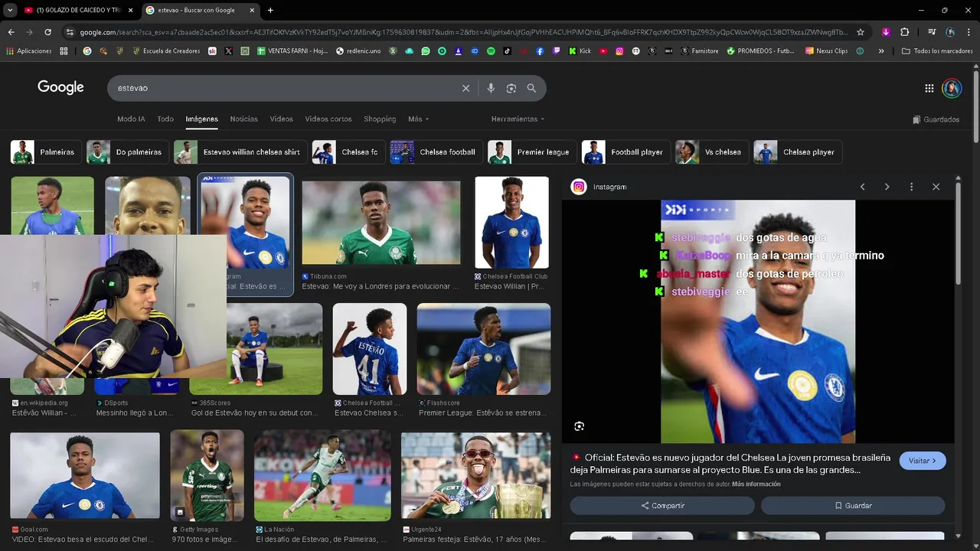Open the Facebook bookmark icon
The height and width of the screenshot is (551, 980).
pyautogui.click(x=540, y=51)
